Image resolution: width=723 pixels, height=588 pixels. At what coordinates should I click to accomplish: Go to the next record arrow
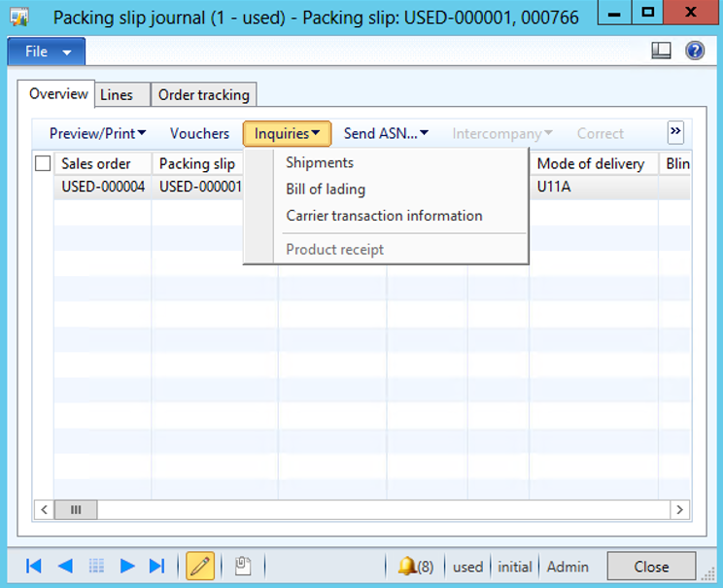(127, 567)
